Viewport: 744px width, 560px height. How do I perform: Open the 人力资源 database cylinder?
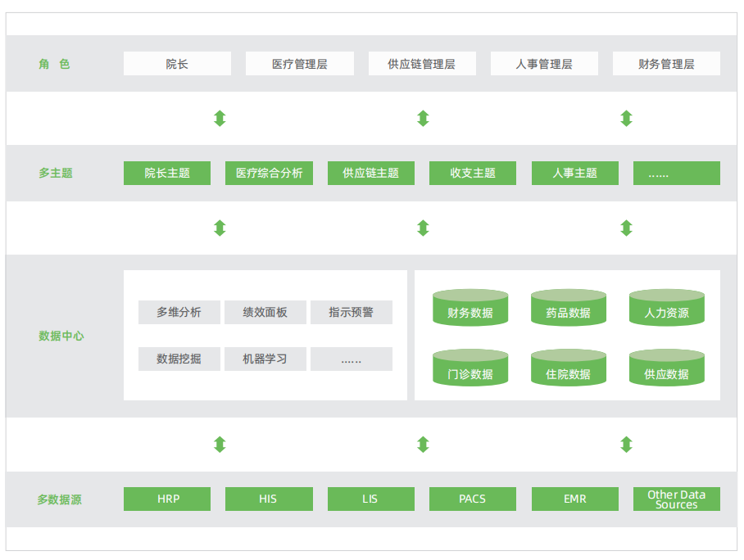pos(666,309)
